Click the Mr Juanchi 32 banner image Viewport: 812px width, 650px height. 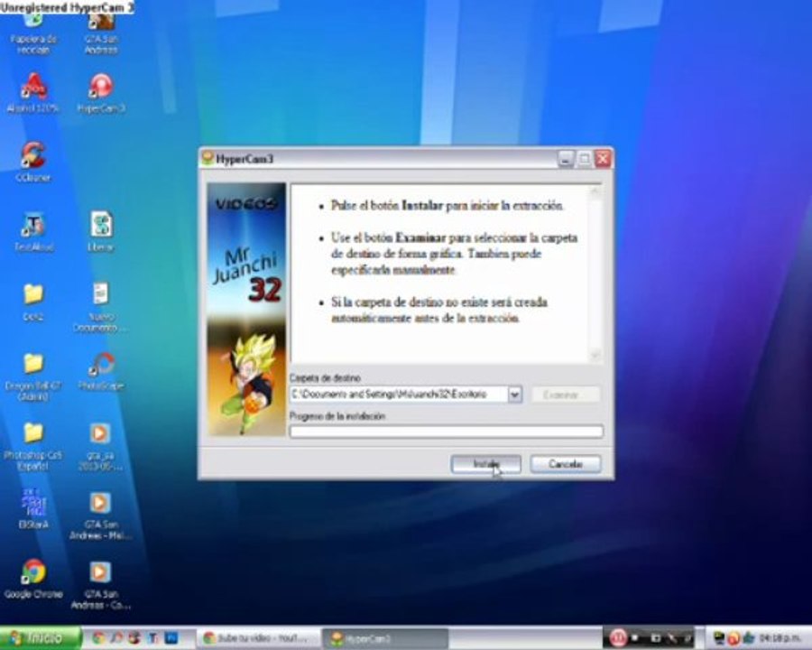click(x=246, y=309)
